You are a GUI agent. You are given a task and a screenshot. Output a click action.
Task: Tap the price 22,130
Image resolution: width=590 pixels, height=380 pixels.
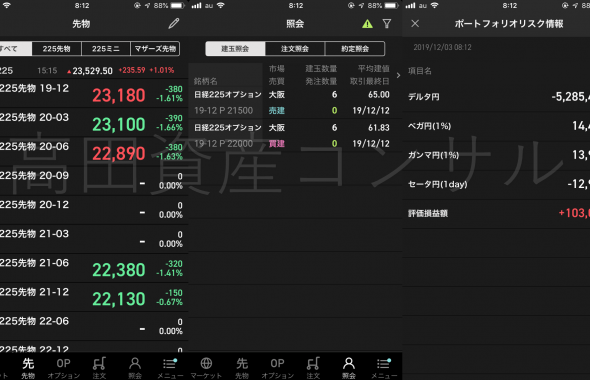tap(119, 299)
